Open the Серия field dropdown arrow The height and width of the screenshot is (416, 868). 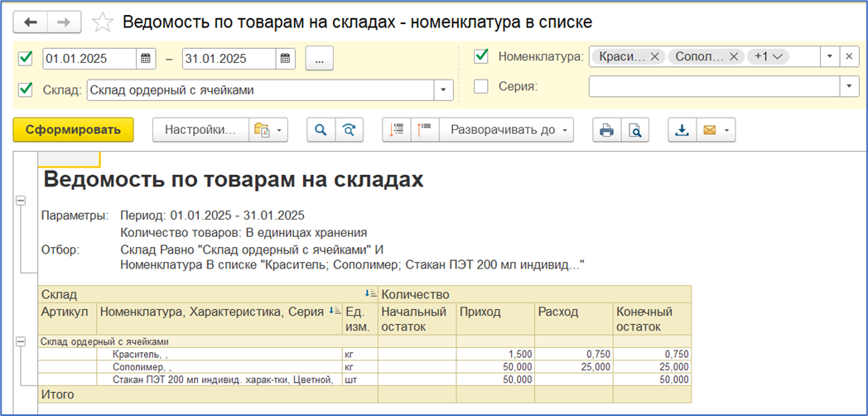848,86
